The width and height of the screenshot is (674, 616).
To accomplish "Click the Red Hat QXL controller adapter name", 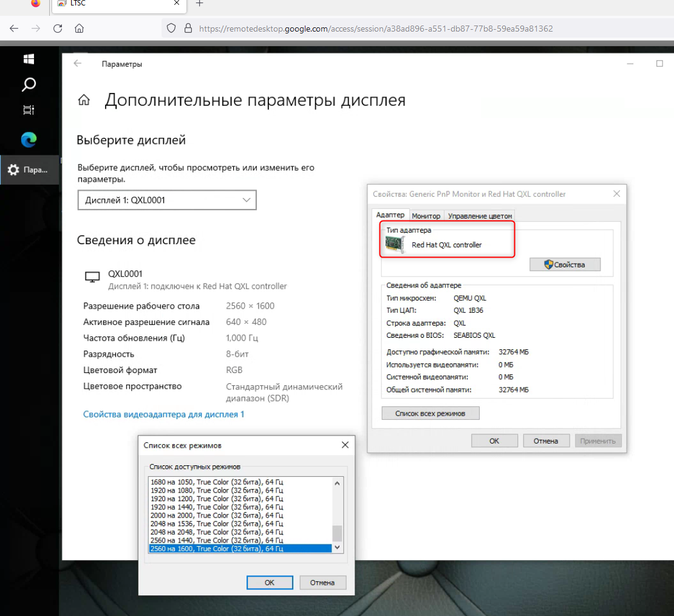I will point(447,245).
